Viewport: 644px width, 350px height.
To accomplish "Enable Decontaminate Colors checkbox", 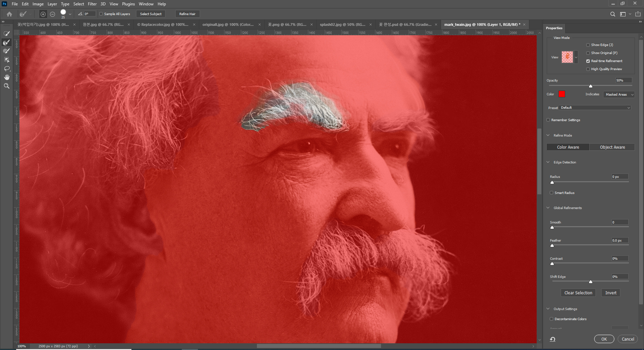I will [551, 319].
